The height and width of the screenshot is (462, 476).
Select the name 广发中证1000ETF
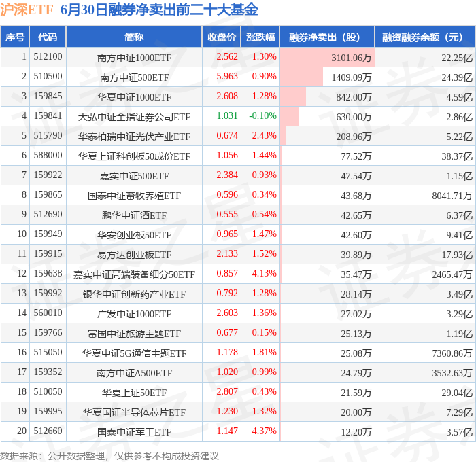tap(134, 314)
